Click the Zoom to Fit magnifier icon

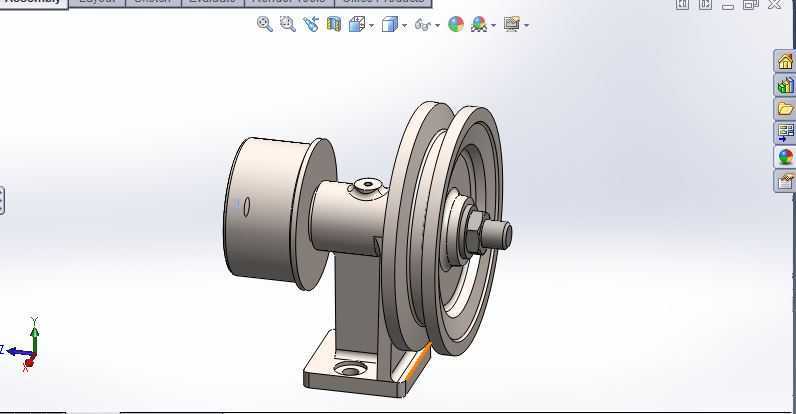tap(264, 24)
